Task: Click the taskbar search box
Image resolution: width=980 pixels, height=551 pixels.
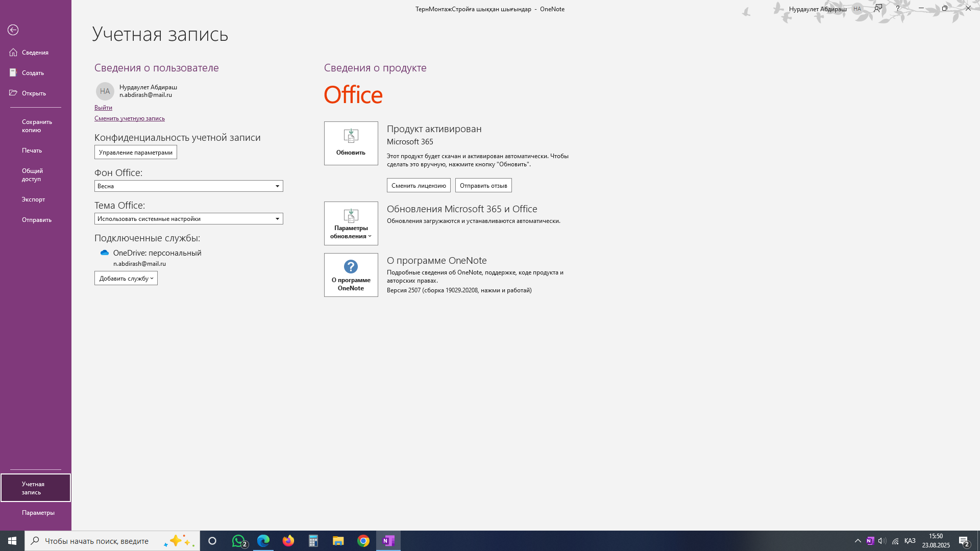Action: click(x=112, y=541)
